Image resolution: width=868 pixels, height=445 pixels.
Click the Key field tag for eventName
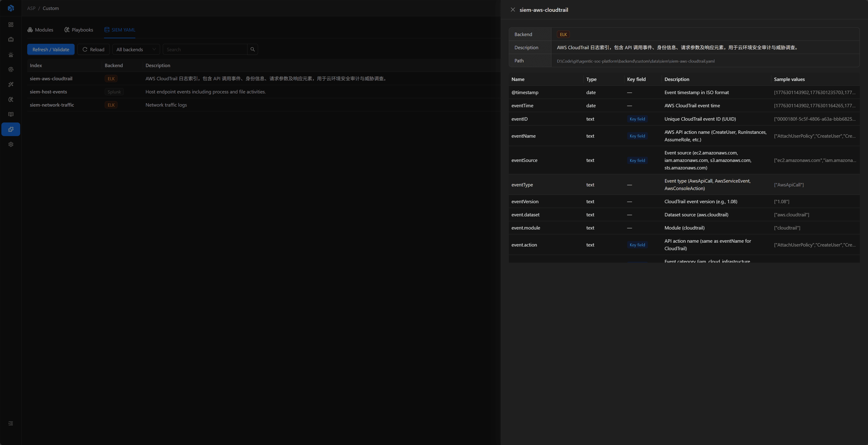tap(637, 136)
